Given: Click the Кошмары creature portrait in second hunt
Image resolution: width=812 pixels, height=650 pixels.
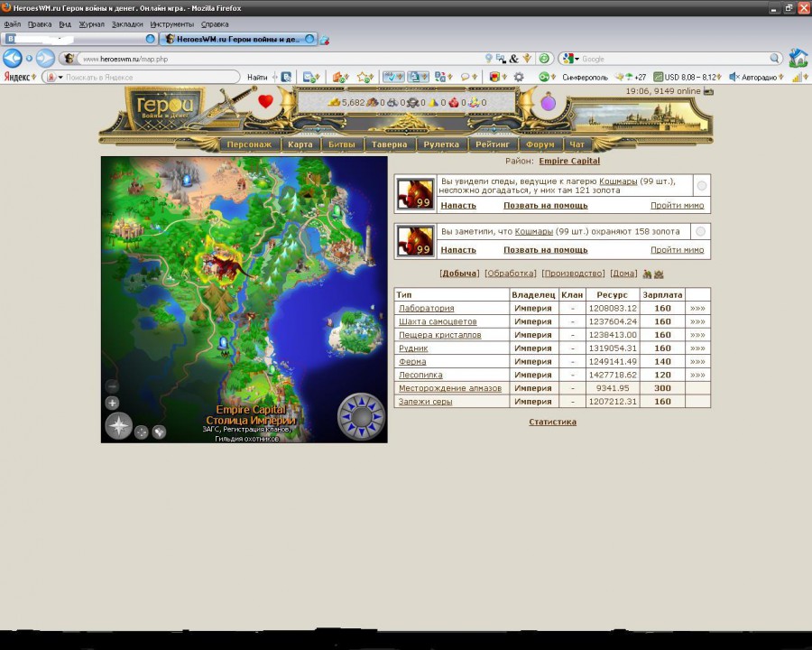Looking at the screenshot, I should [415, 240].
